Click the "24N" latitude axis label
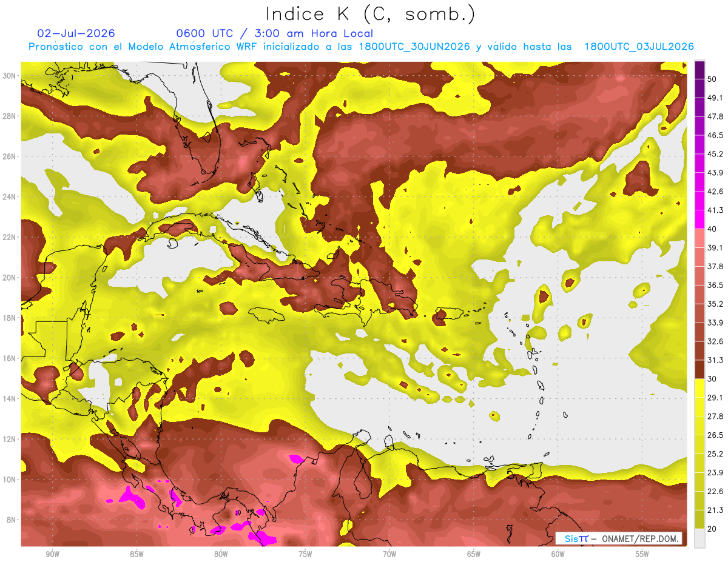The width and height of the screenshot is (728, 562). pos(9,197)
